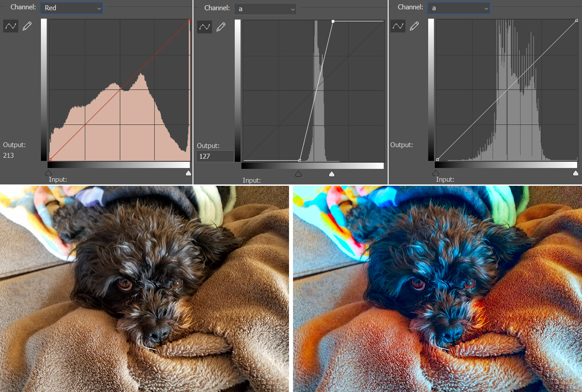Select the edit-points curve tool beside the straight a curve
This screenshot has width=582, height=392.
[398, 26]
